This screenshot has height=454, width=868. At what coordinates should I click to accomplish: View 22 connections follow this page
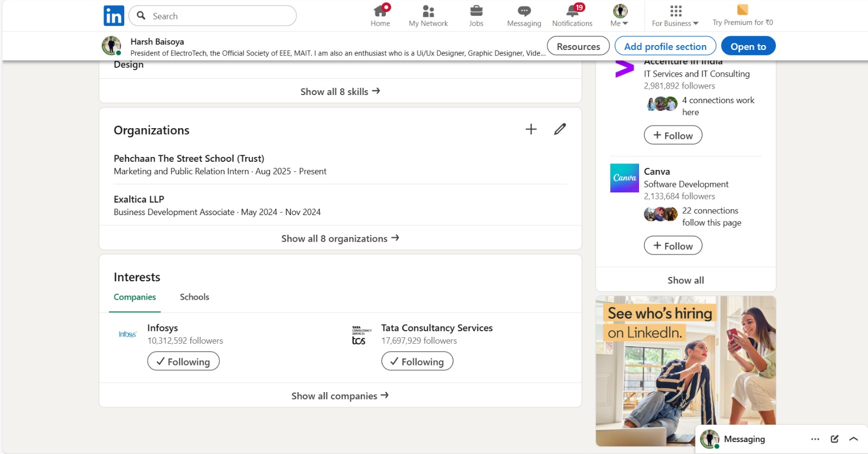point(712,217)
